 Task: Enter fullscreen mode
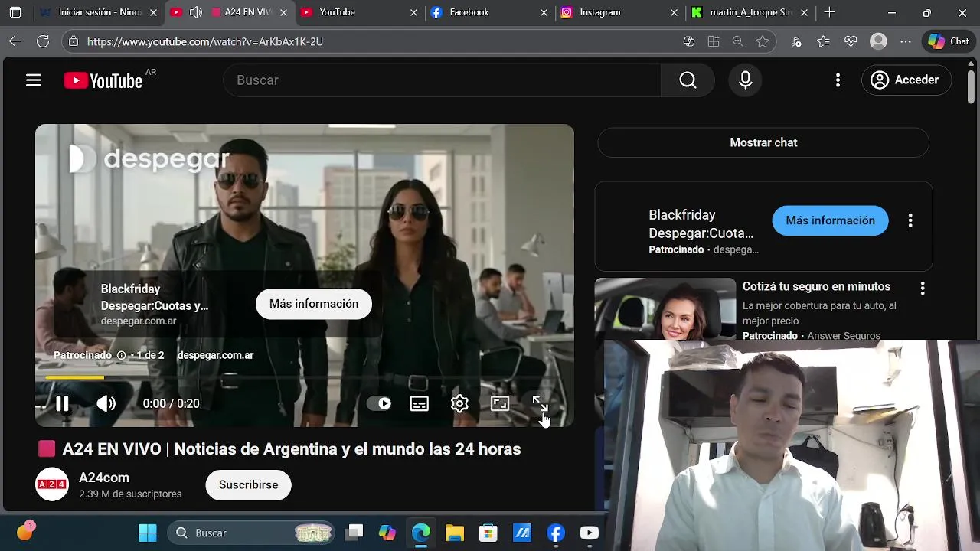pos(540,403)
